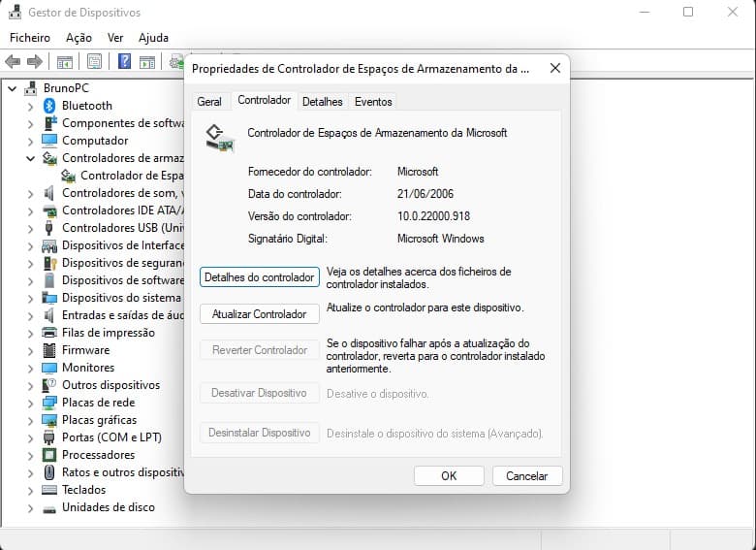This screenshot has height=550, width=756.
Task: Expand the Controladores IDE ATA category
Action: tap(30, 210)
